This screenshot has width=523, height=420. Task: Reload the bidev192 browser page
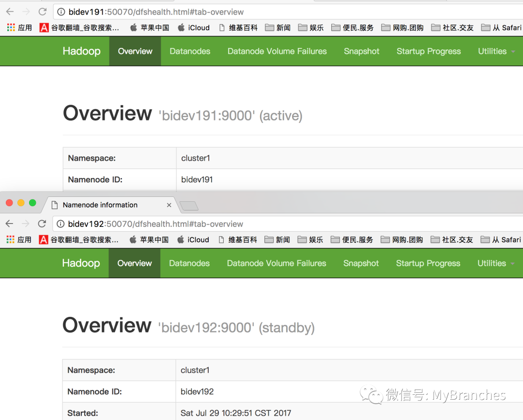42,224
